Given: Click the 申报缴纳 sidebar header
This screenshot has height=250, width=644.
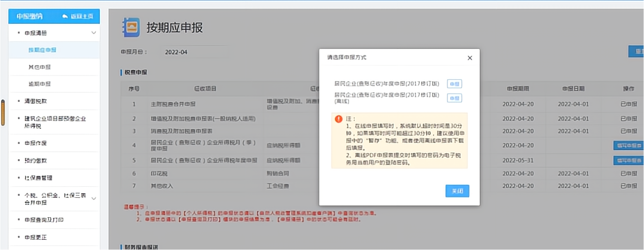Looking at the screenshot, I should click(x=30, y=16).
